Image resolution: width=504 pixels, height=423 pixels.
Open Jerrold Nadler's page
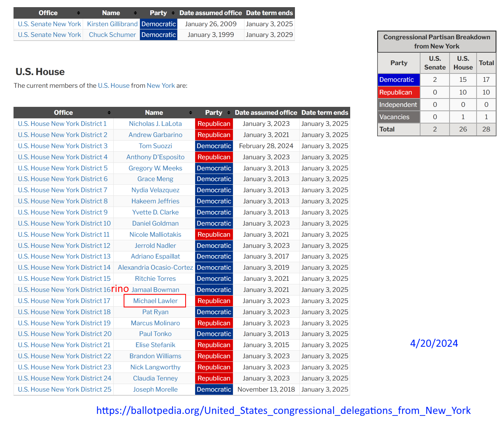point(155,246)
